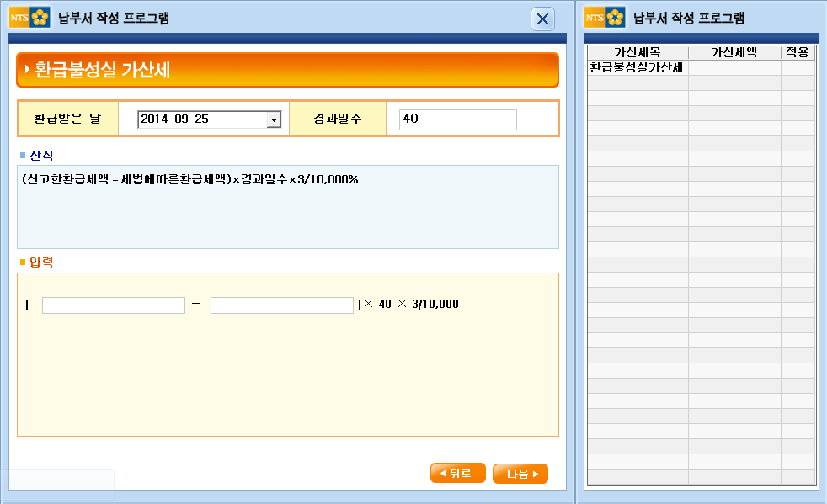Click the 가산세액 cell of 환급불성실가산세 row
This screenshot has height=504, width=827.
(734, 67)
